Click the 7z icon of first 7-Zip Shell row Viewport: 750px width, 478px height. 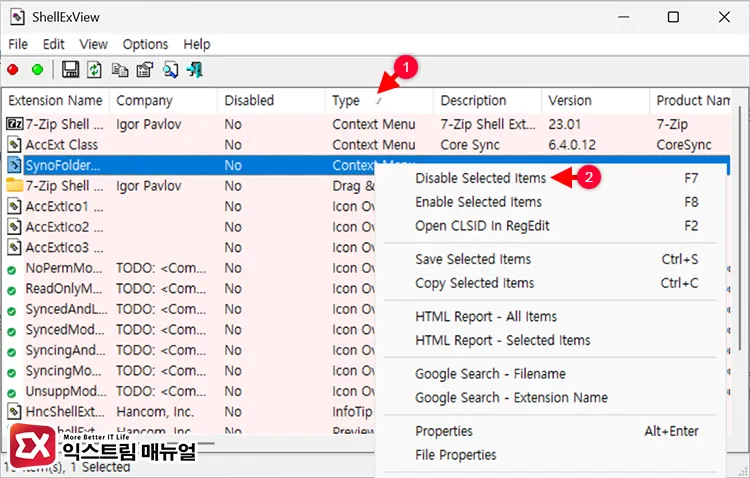tap(14, 124)
